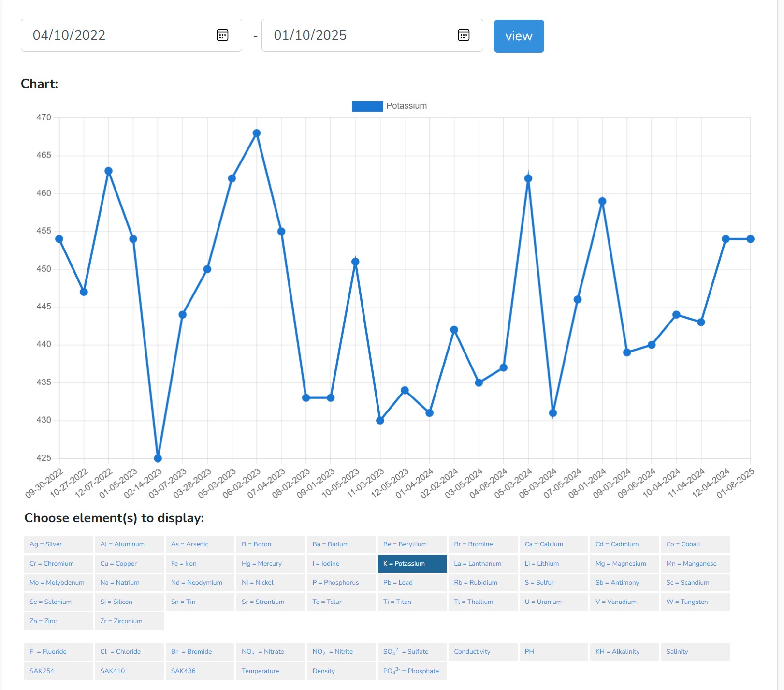The width and height of the screenshot is (784, 690).
Task: Choose KH = Alkalinity parameter
Action: [x=624, y=652]
